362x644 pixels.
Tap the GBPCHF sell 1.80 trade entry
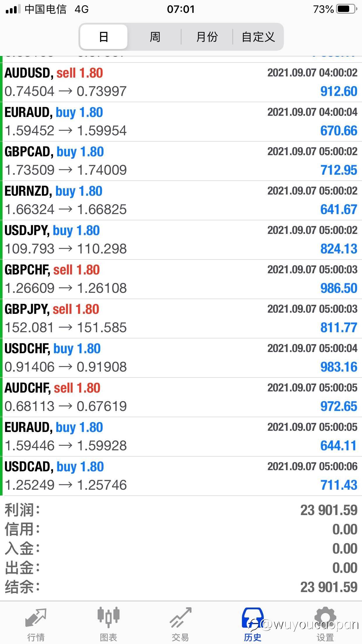tap(181, 279)
